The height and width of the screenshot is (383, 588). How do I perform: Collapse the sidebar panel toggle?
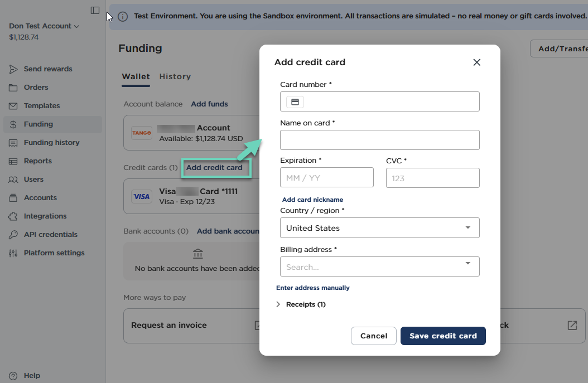click(x=95, y=10)
